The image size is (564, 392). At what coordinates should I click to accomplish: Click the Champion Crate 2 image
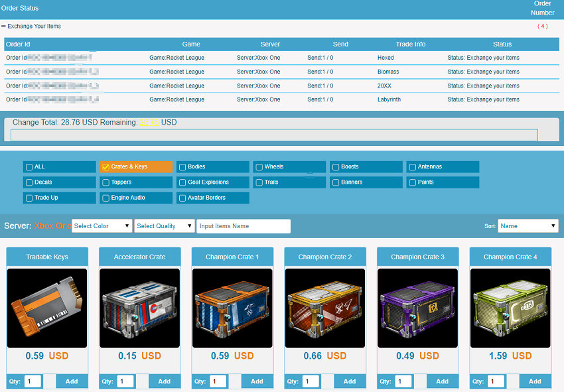pyautogui.click(x=325, y=308)
